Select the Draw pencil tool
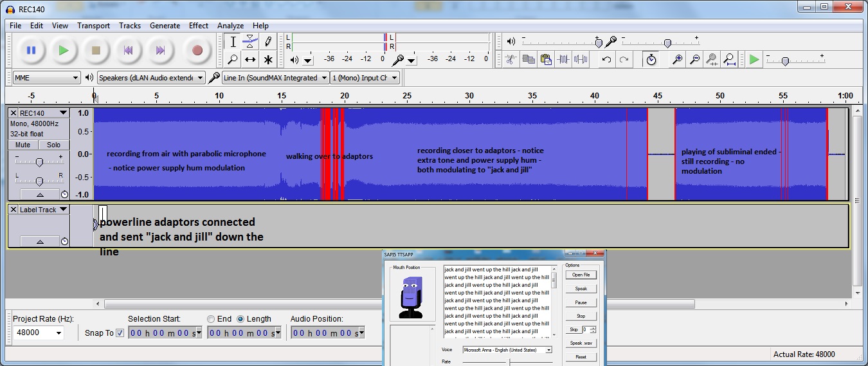The width and height of the screenshot is (868, 366). (x=268, y=42)
